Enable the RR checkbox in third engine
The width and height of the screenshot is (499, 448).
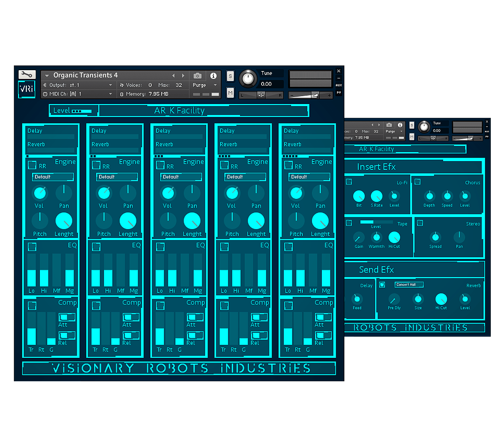point(160,165)
